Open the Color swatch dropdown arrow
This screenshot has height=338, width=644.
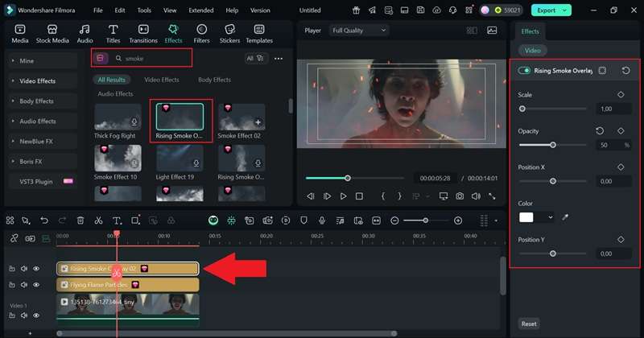pyautogui.click(x=550, y=217)
